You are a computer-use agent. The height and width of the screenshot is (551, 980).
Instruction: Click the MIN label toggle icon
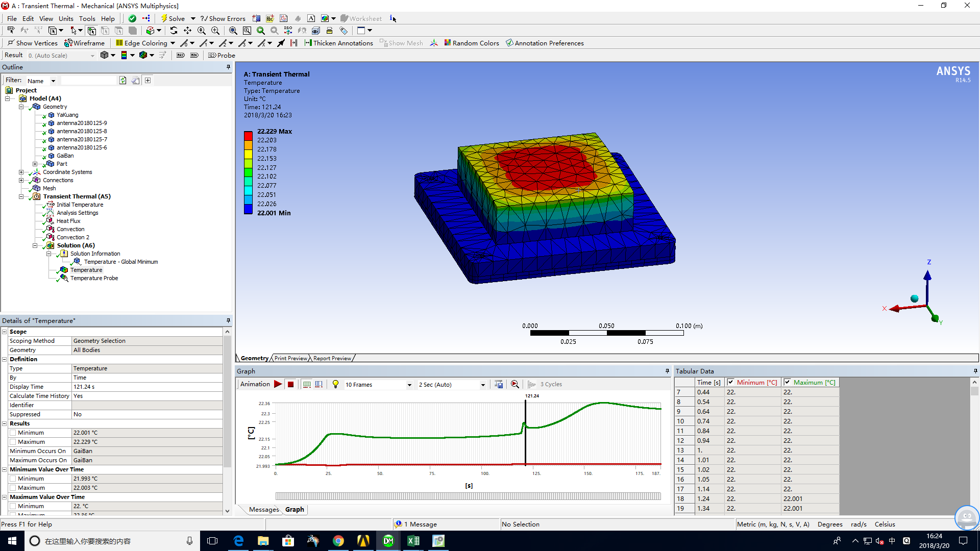pyautogui.click(x=194, y=55)
